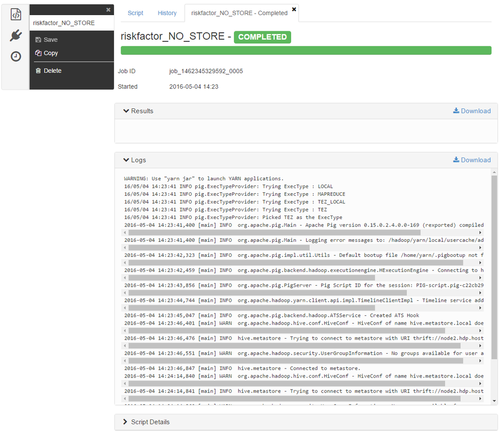This screenshot has height=435, width=504.
Task: Open the history clock icon in sidebar
Action: pos(16,56)
